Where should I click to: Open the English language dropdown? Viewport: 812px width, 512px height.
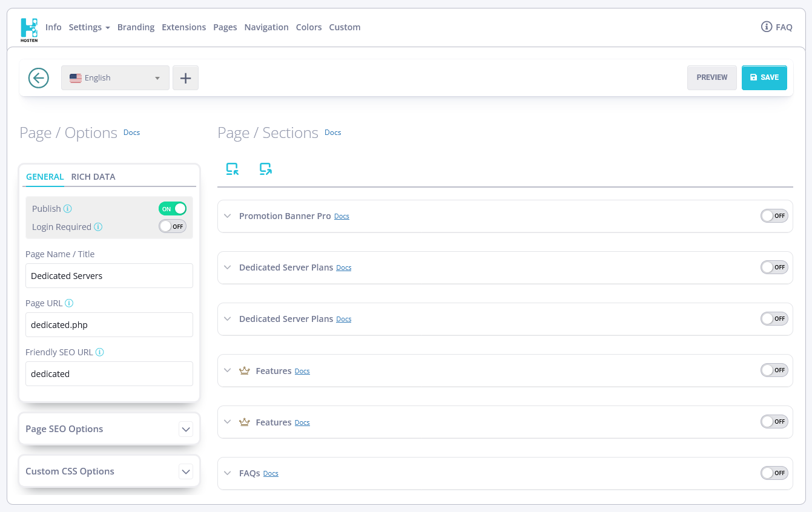point(115,77)
